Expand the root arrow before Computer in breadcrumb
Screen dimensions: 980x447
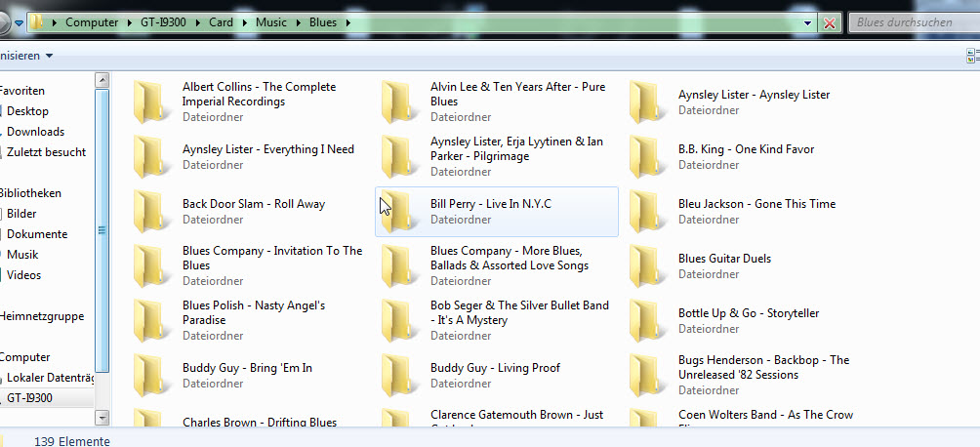click(x=55, y=22)
